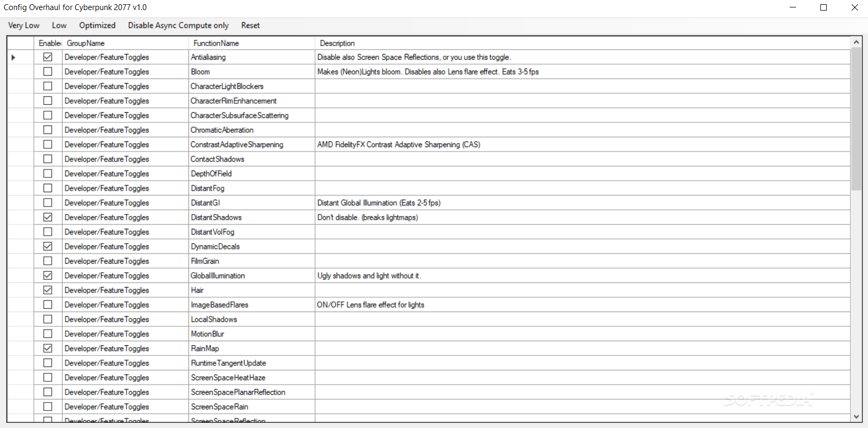The height and width of the screenshot is (428, 868).
Task: Uncheck the DistantShadows checkbox
Action: [x=48, y=217]
